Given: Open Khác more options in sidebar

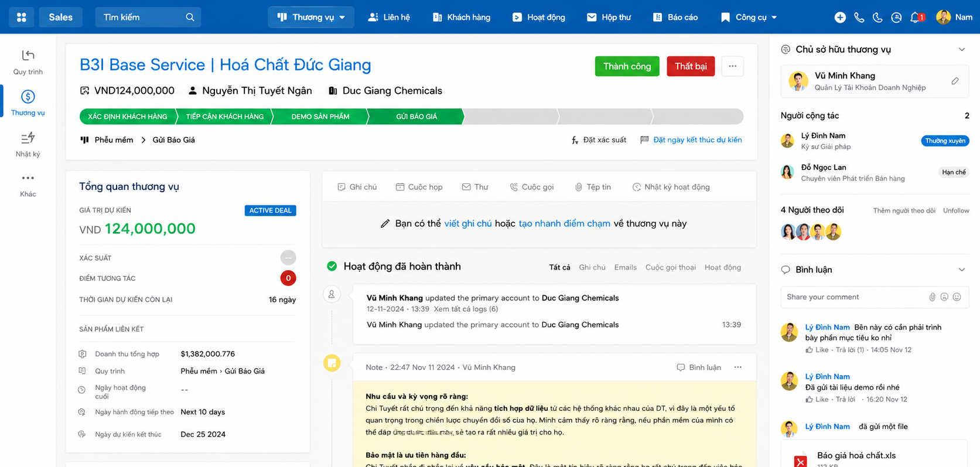Looking at the screenshot, I should point(28,185).
